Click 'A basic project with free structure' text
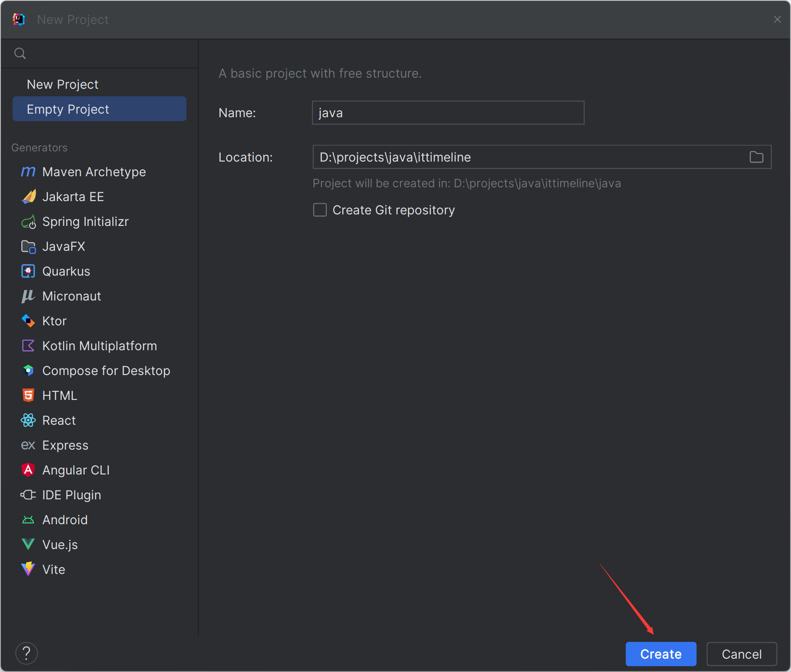This screenshot has width=791, height=672. tap(320, 73)
